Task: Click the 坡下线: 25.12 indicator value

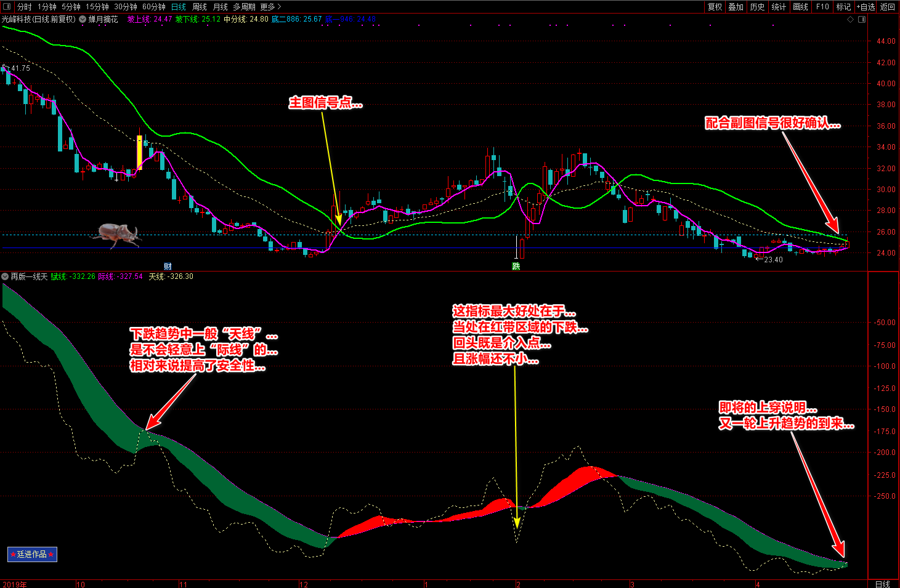Action: click(x=198, y=19)
